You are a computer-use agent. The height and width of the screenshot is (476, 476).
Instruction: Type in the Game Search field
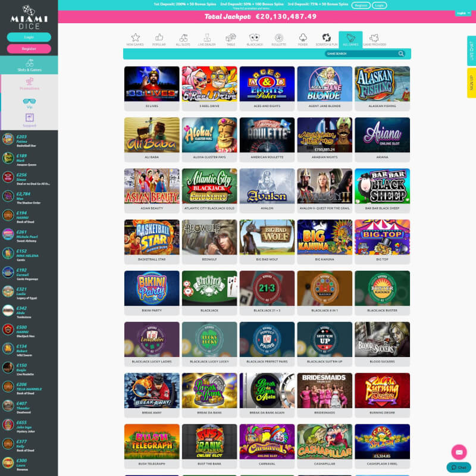pos(360,54)
